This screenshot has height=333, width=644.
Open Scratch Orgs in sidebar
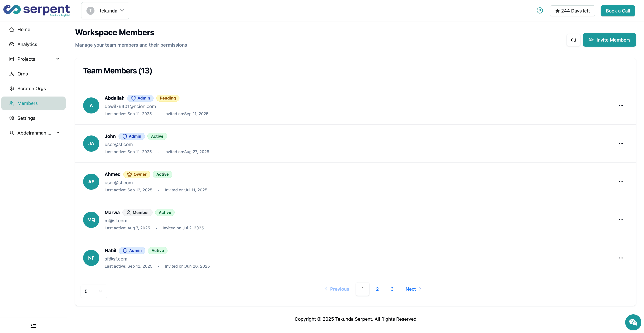[x=31, y=89]
